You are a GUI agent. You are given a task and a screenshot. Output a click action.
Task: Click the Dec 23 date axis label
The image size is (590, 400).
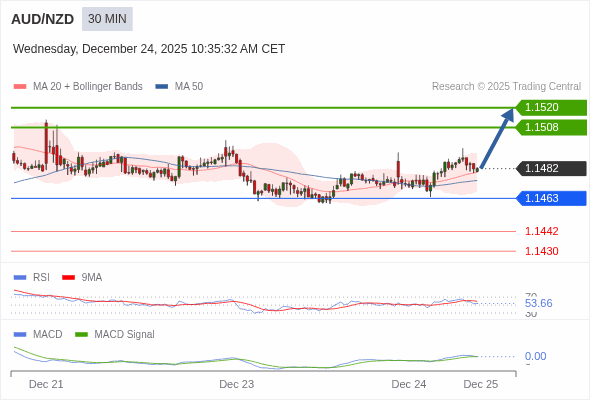[x=237, y=384]
